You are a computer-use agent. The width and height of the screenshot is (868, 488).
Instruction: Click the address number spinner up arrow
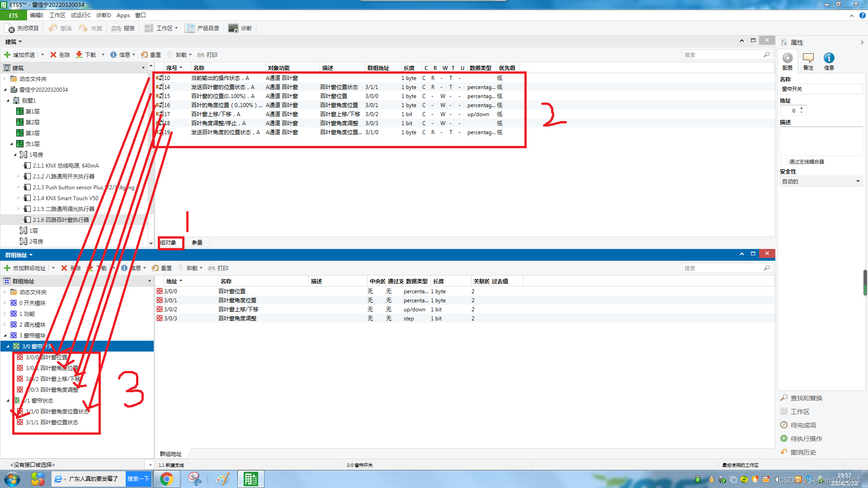click(802, 108)
